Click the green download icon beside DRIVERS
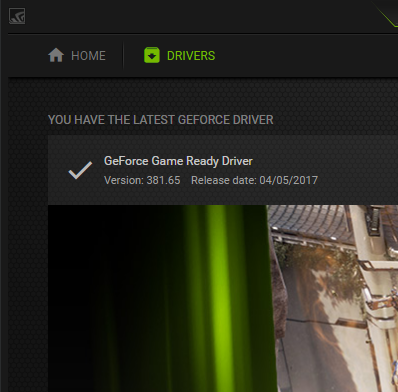 pyautogui.click(x=152, y=55)
